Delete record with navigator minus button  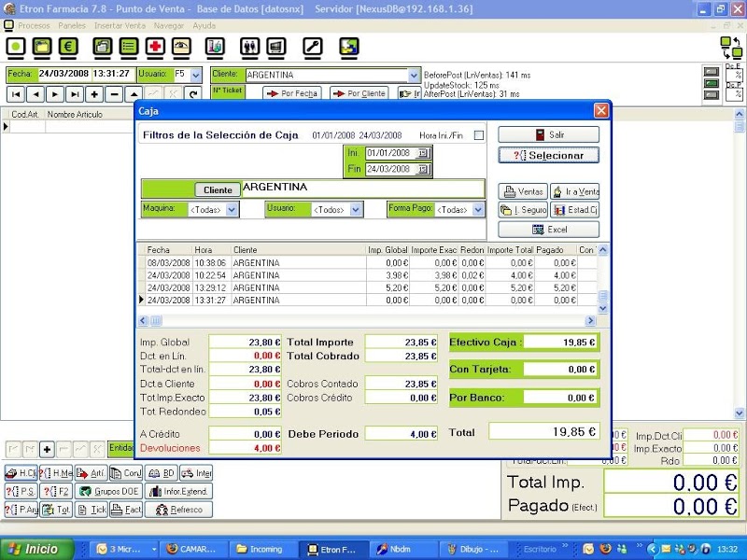[114, 94]
